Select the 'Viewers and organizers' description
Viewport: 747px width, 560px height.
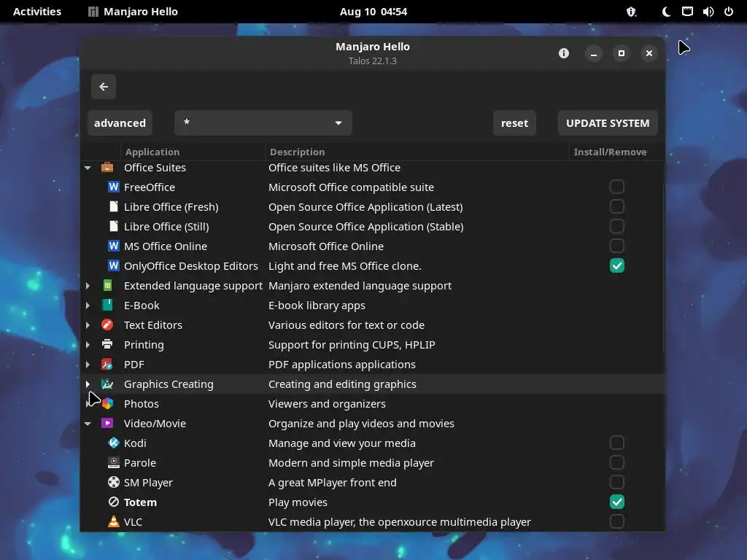click(x=327, y=404)
